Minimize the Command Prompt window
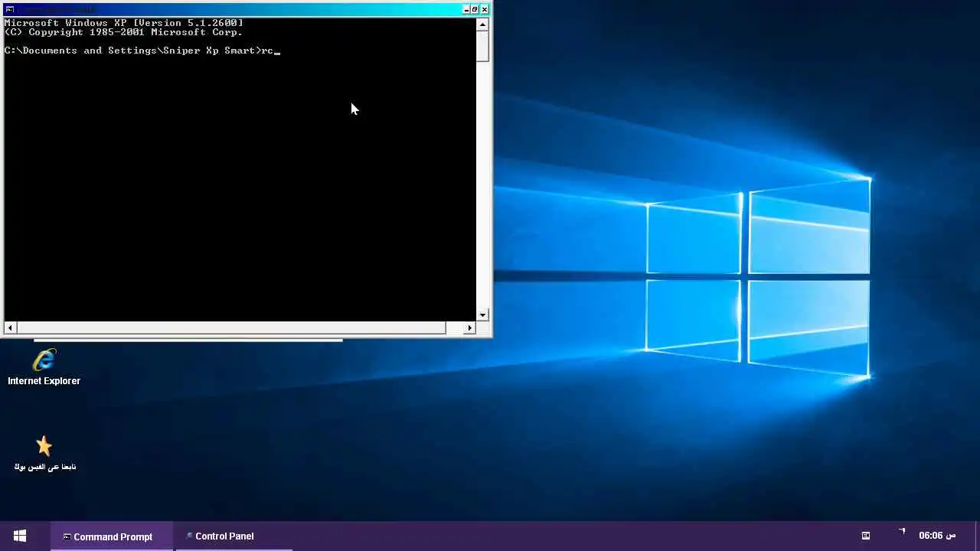 (466, 9)
